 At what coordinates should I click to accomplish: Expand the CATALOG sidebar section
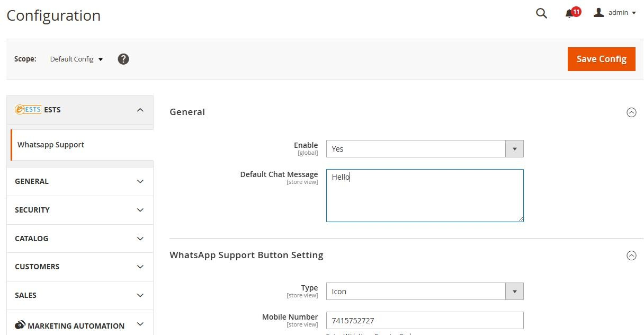pos(80,239)
